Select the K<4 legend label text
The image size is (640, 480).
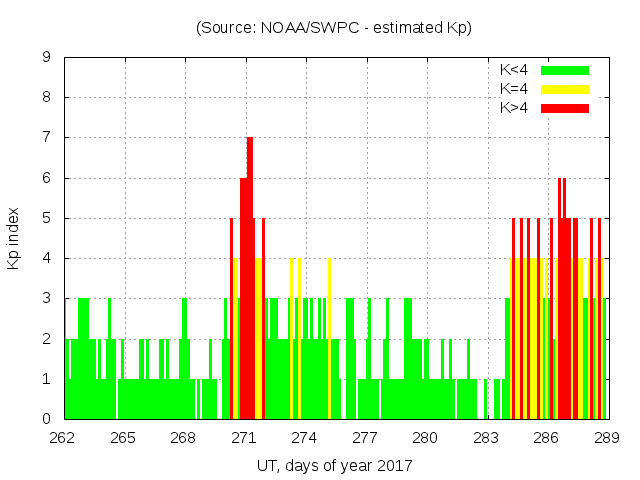click(x=515, y=70)
